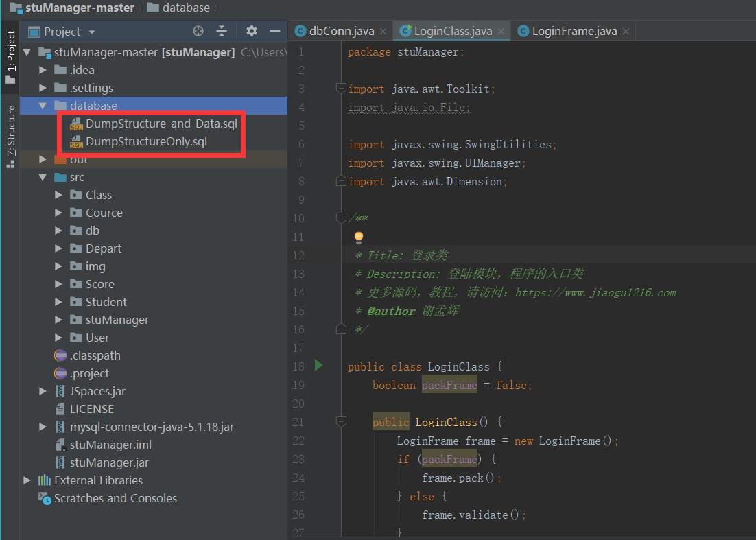Open the Project view dropdown arrow
This screenshot has width=756, height=540.
pyautogui.click(x=92, y=32)
